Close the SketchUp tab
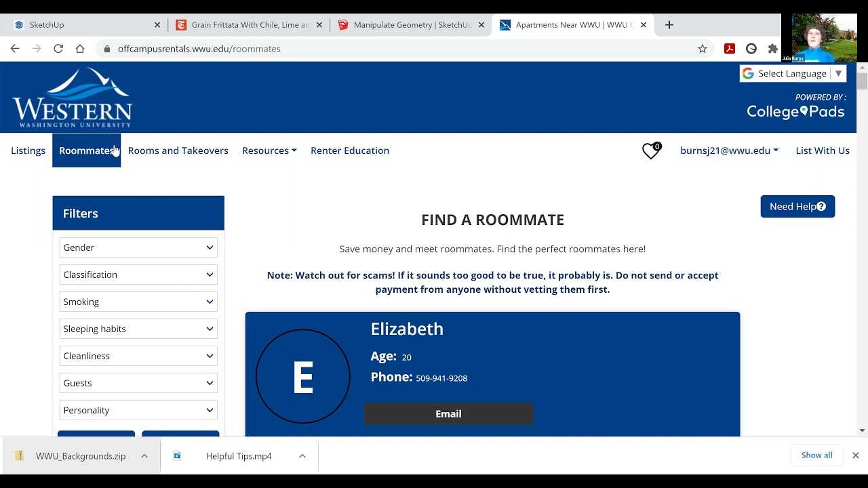The height and width of the screenshot is (488, 868). click(157, 25)
